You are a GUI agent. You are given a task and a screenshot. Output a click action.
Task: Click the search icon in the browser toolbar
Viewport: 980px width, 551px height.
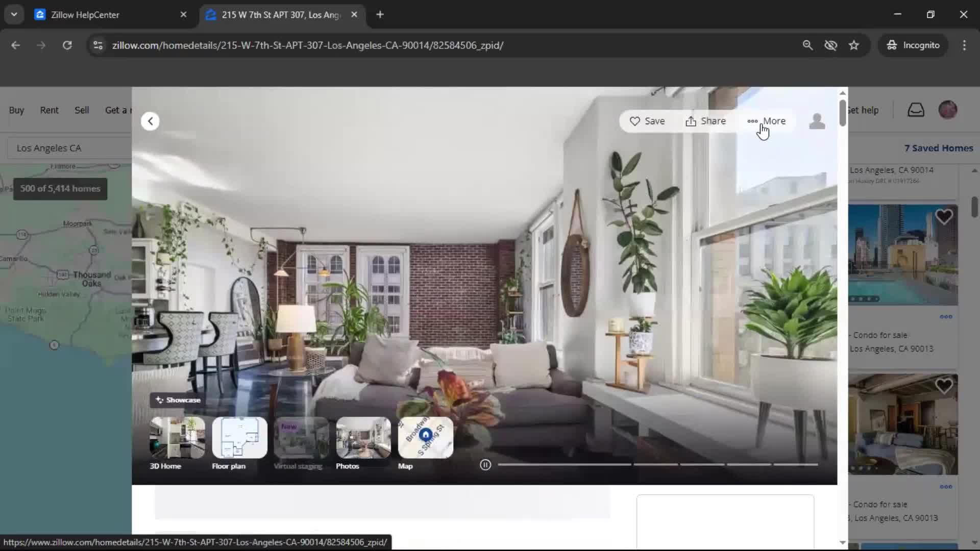(x=808, y=45)
